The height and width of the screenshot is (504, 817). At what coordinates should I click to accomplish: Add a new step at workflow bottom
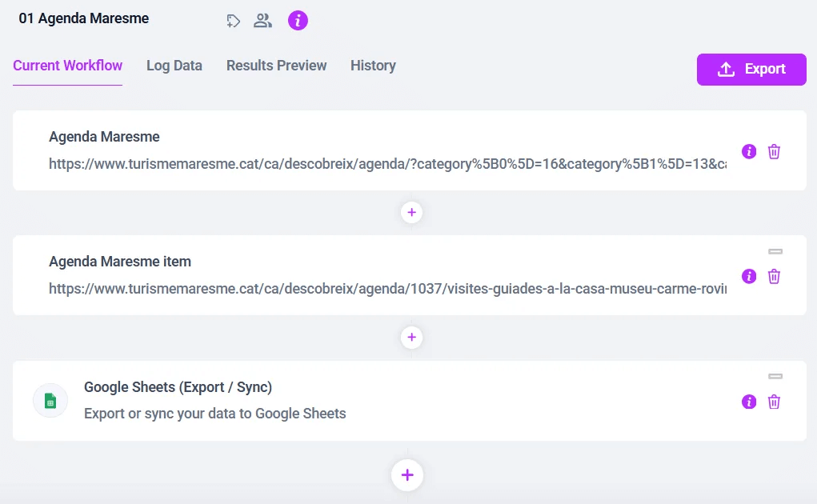[407, 474]
